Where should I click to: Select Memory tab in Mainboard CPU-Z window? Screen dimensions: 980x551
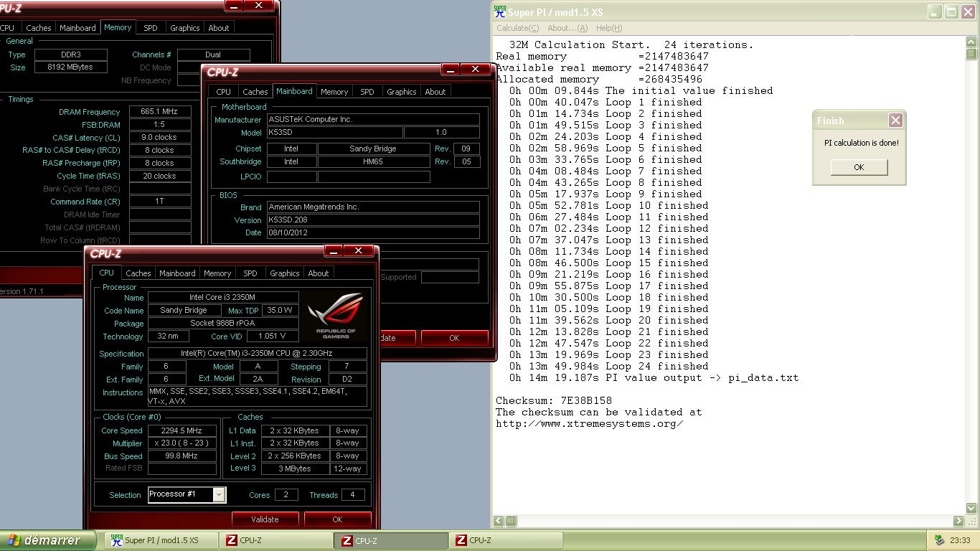click(x=334, y=92)
